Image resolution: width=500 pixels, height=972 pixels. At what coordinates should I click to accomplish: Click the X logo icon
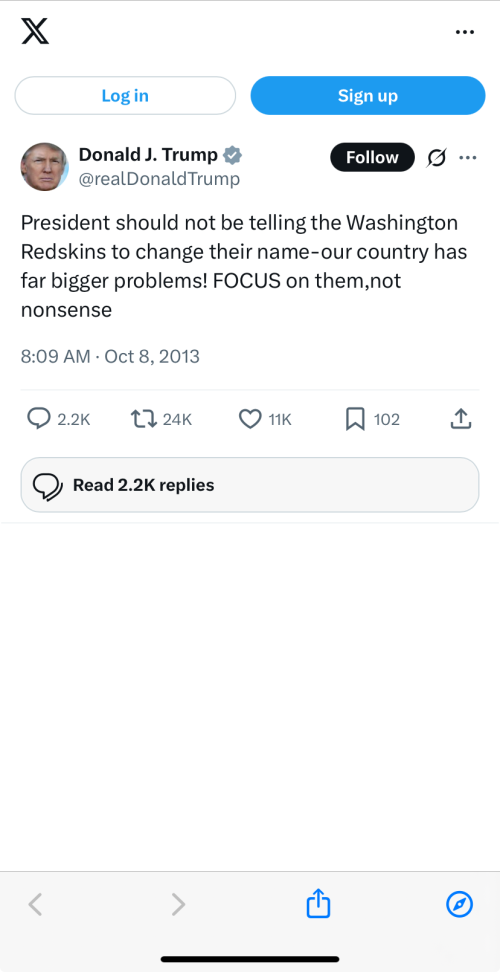coord(35,31)
